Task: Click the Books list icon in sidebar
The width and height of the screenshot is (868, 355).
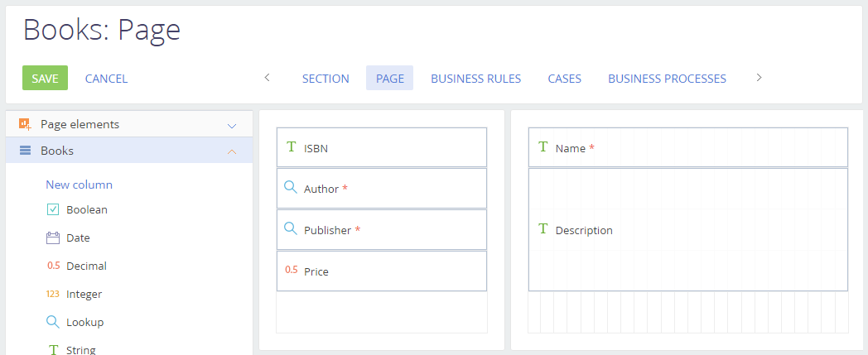Action: pyautogui.click(x=25, y=151)
